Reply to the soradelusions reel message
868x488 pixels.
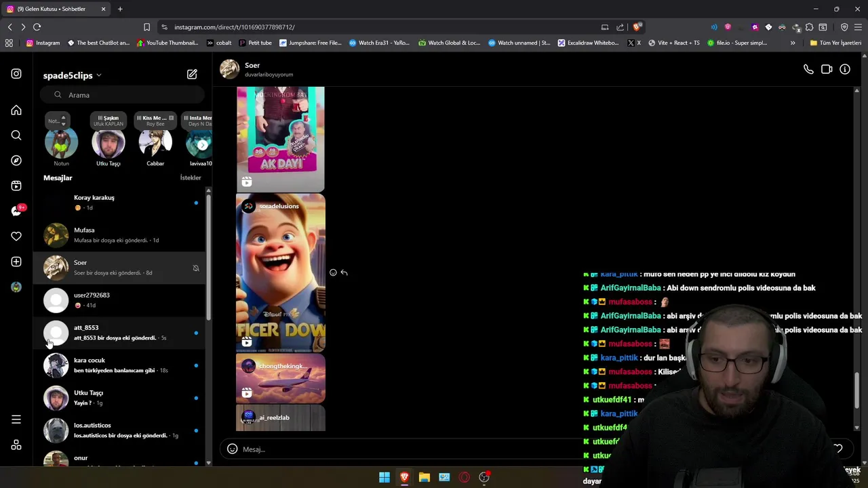(344, 272)
